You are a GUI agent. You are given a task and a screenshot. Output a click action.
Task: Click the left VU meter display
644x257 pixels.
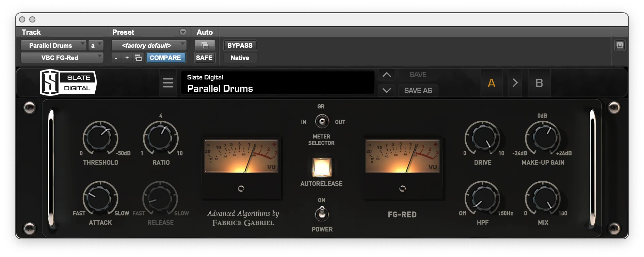(x=241, y=156)
